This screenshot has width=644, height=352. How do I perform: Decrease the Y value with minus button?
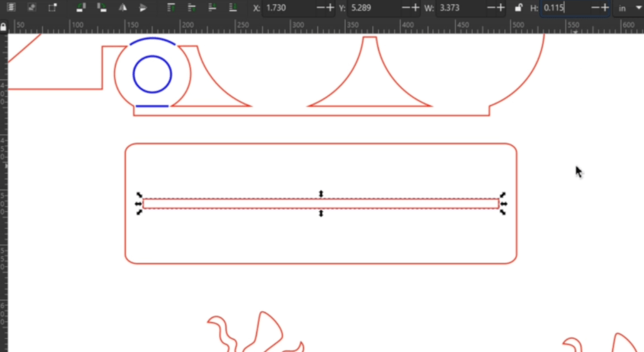[406, 8]
